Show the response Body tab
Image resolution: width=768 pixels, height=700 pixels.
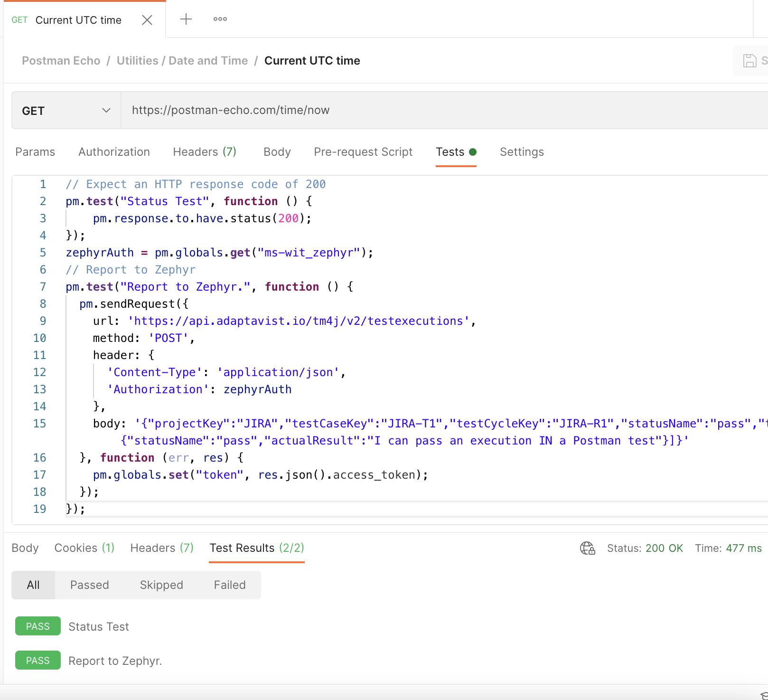click(x=25, y=548)
